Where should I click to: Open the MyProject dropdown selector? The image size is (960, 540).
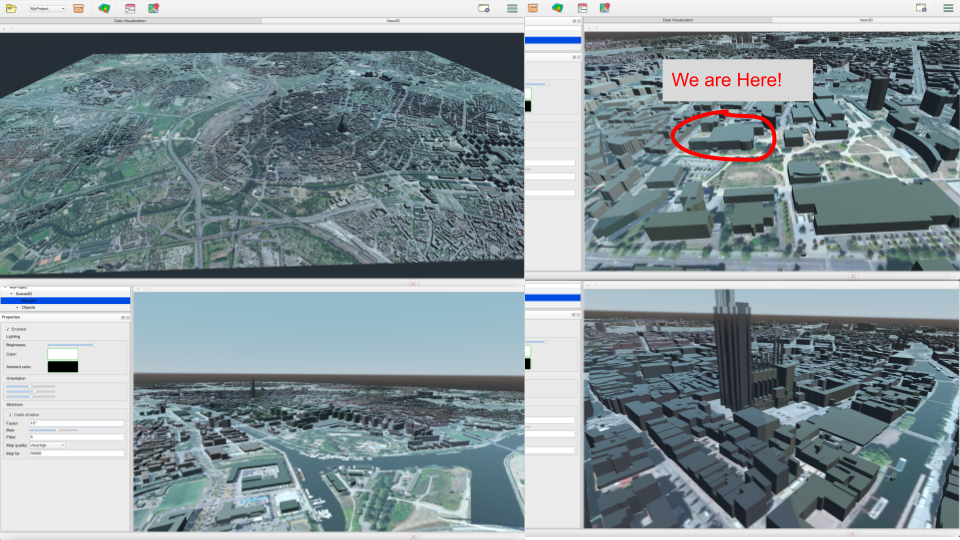click(47, 9)
